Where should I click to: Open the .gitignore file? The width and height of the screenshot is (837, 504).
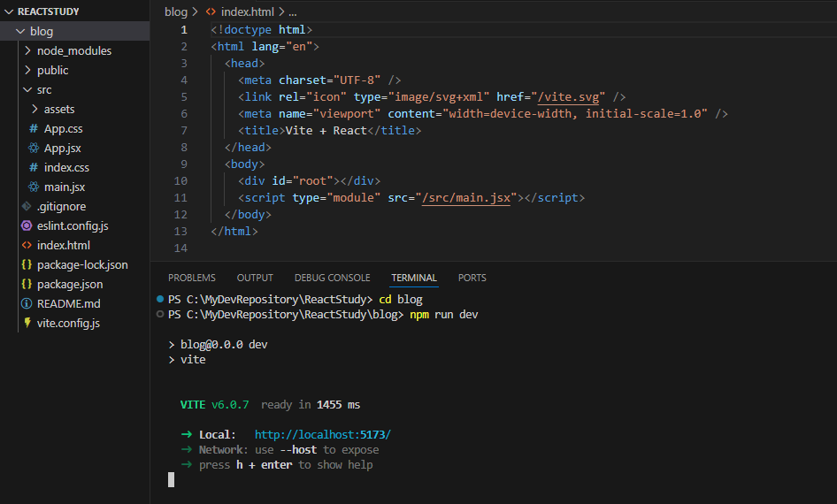[x=61, y=206]
